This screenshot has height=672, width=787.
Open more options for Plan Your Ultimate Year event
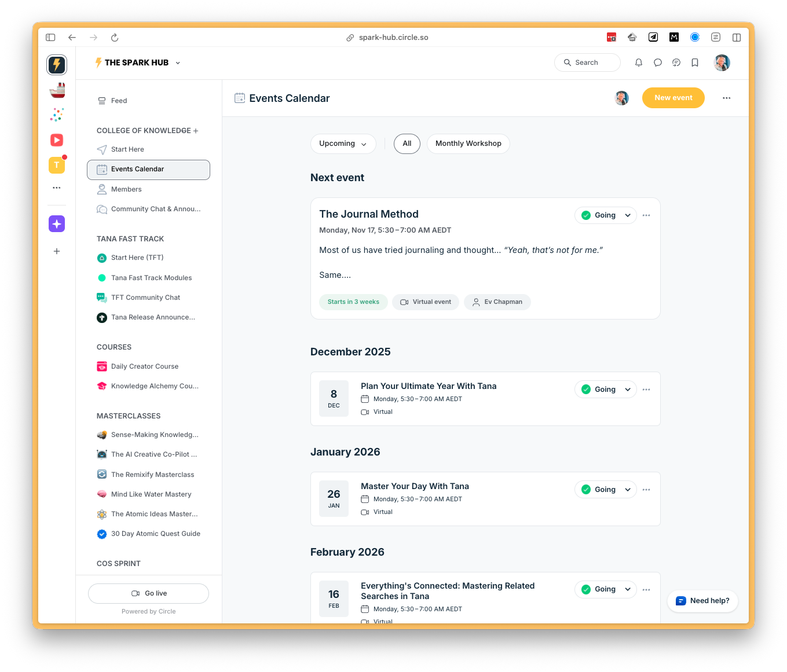[646, 390]
